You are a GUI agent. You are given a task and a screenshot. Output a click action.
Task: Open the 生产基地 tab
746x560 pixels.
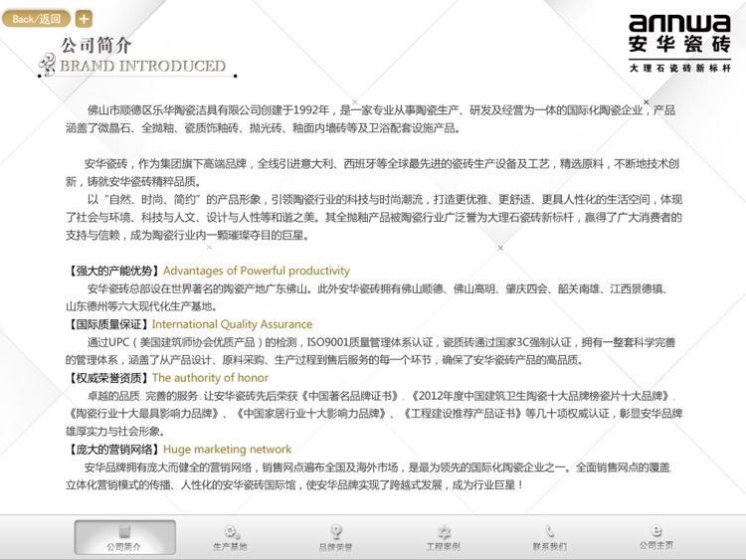231,538
